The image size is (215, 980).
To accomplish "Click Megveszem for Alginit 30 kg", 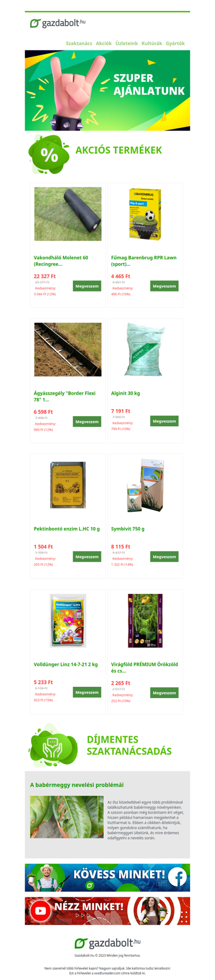I will (164, 421).
